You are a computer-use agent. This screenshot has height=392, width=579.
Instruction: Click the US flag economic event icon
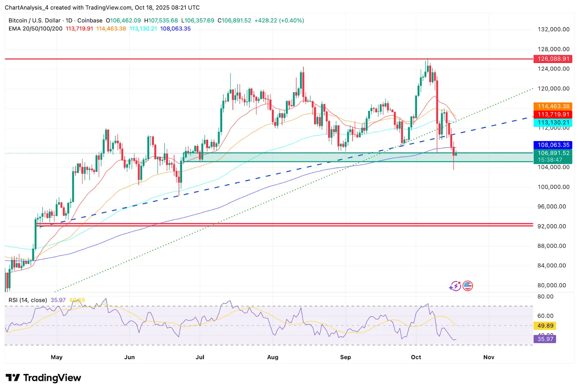pyautogui.click(x=468, y=286)
